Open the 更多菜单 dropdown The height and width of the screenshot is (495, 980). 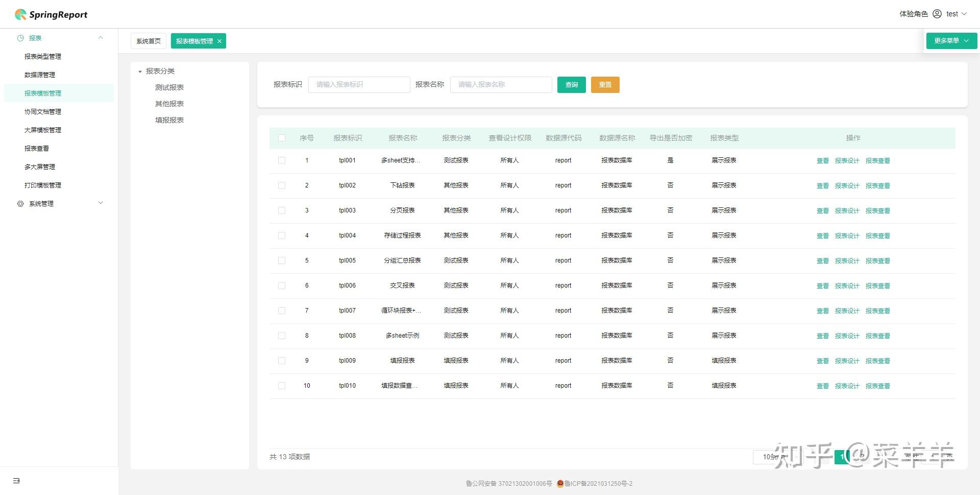tap(951, 40)
